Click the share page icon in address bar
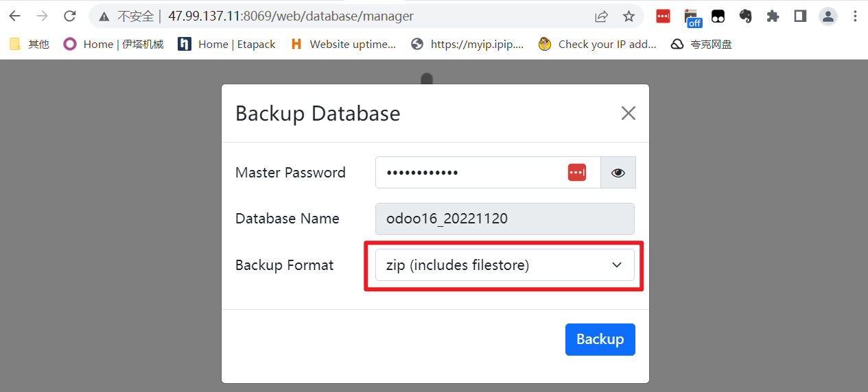 click(601, 16)
